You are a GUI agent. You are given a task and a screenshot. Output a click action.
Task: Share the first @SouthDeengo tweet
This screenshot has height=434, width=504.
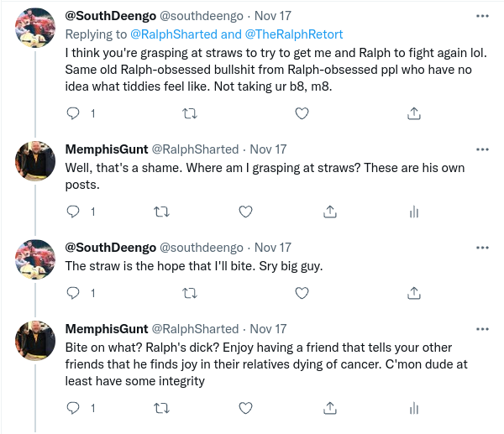click(414, 113)
